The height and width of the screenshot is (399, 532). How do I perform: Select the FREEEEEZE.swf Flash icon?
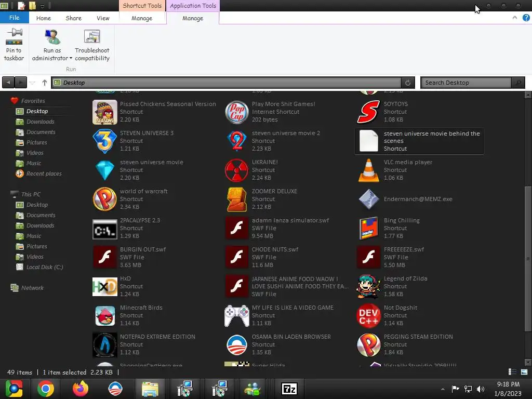click(x=368, y=257)
